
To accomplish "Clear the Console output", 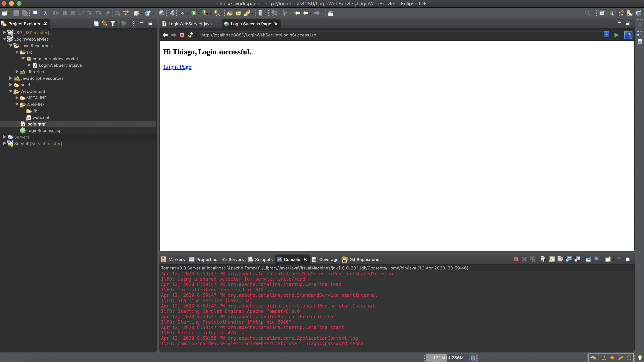I will point(543,259).
